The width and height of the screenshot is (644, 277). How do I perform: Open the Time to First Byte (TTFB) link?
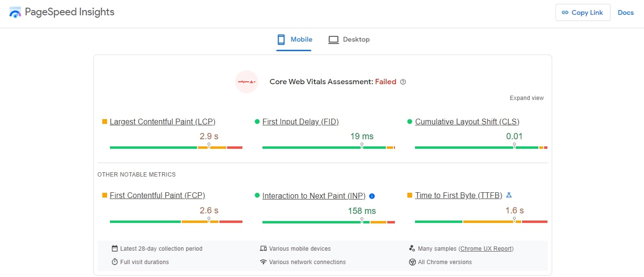tap(458, 195)
